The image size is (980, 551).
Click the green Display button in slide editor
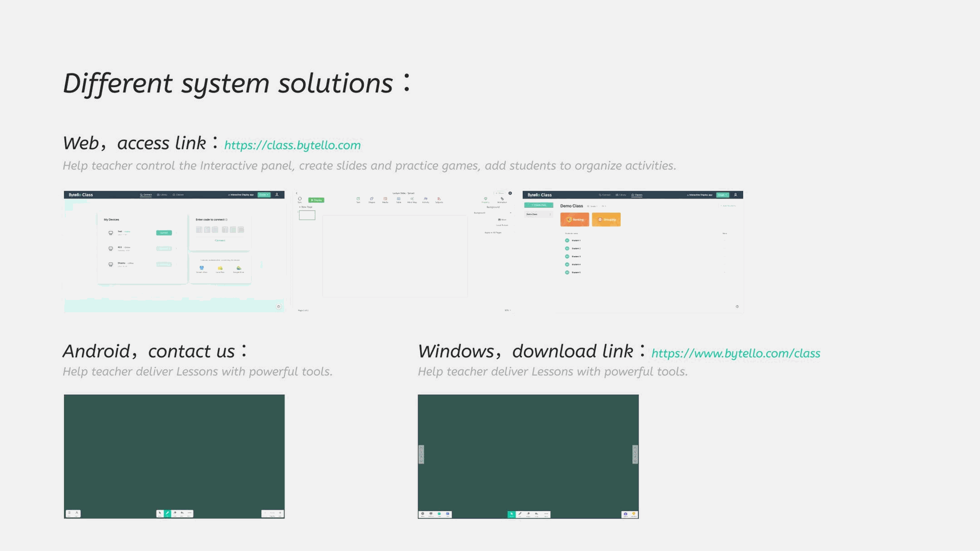[x=316, y=200]
